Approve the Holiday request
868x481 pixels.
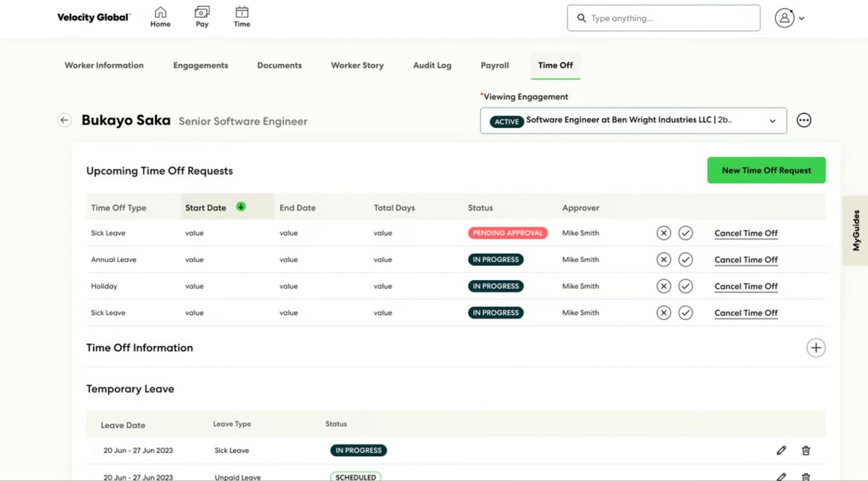click(686, 286)
